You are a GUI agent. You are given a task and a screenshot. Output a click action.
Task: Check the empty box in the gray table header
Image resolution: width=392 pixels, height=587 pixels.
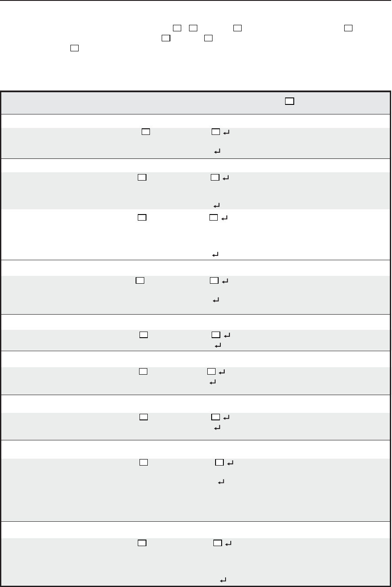click(x=290, y=101)
